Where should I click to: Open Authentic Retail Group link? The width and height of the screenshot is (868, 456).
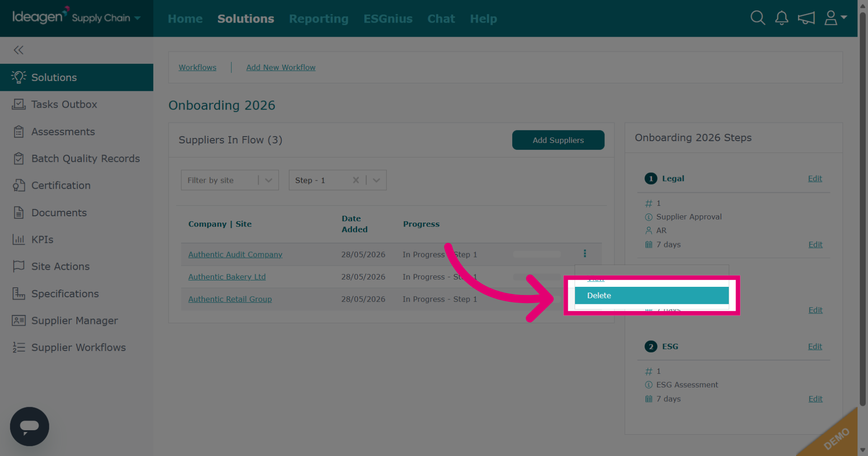point(230,299)
